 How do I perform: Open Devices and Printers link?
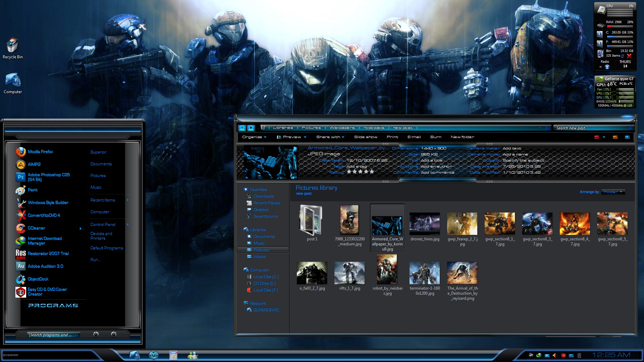(x=101, y=236)
